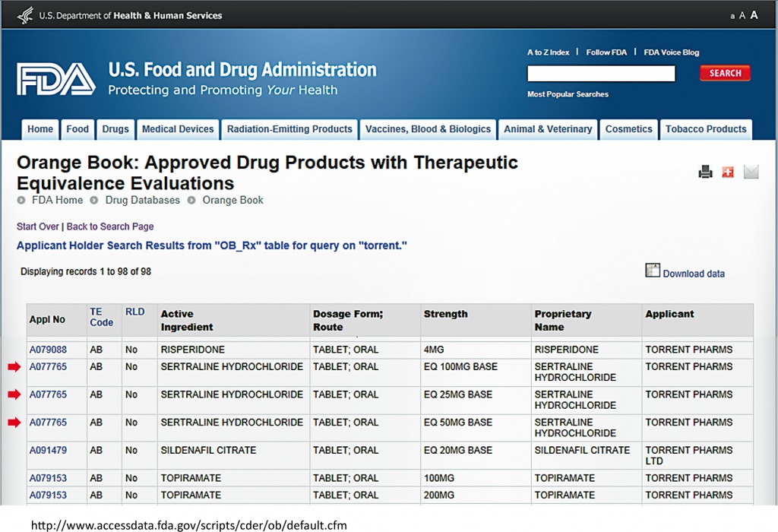Click the U.S. Food and Drug Administration title

coord(242,70)
